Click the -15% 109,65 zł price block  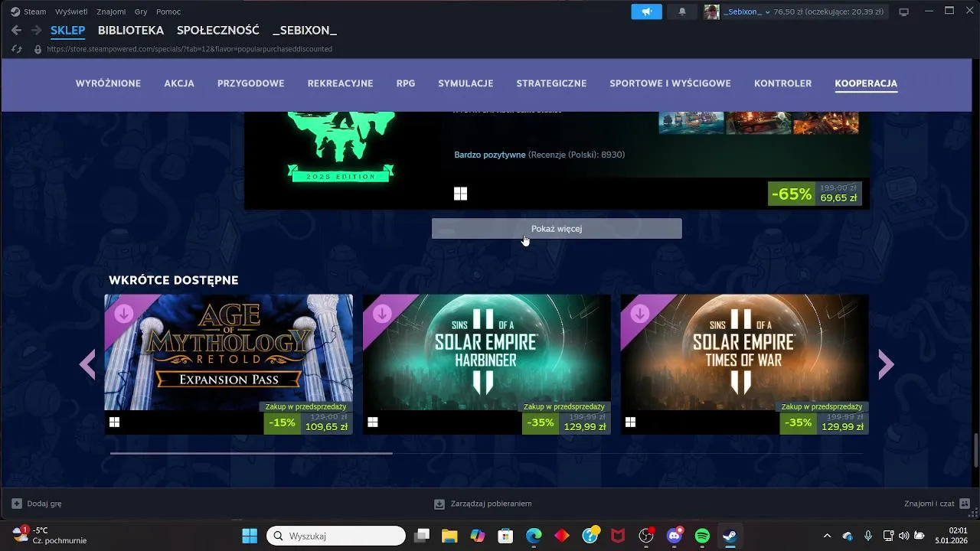pyautogui.click(x=308, y=422)
